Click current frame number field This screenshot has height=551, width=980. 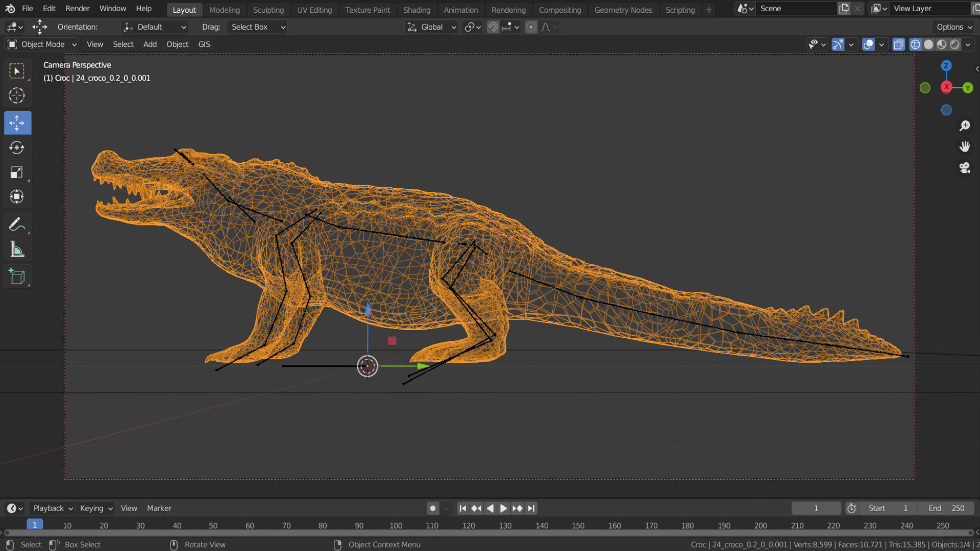816,508
